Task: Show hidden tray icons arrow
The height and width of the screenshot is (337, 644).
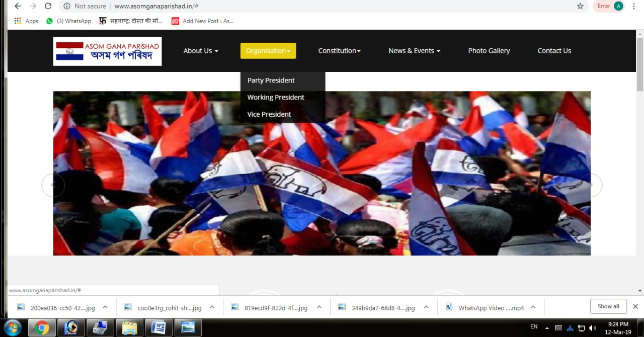Action: (x=547, y=328)
